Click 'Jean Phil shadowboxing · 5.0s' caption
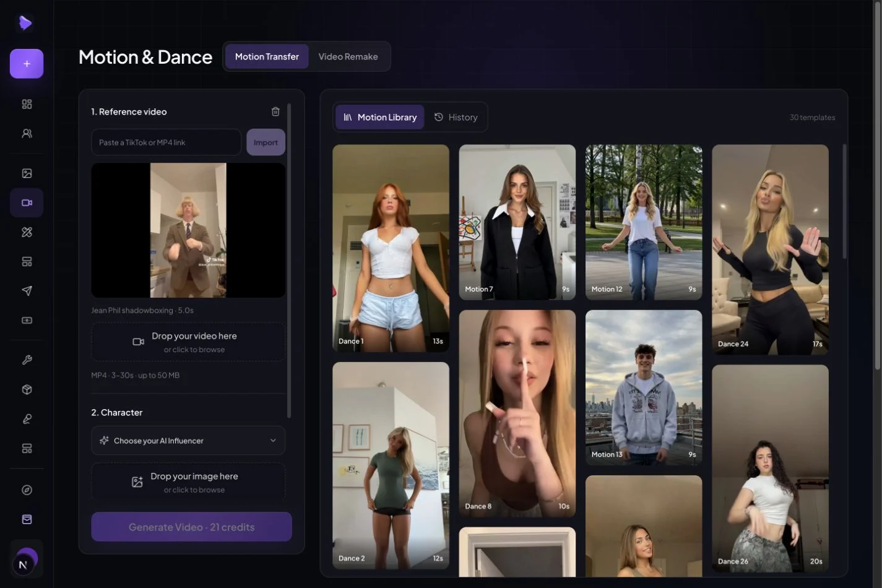Image resolution: width=882 pixels, height=588 pixels. pyautogui.click(x=142, y=310)
